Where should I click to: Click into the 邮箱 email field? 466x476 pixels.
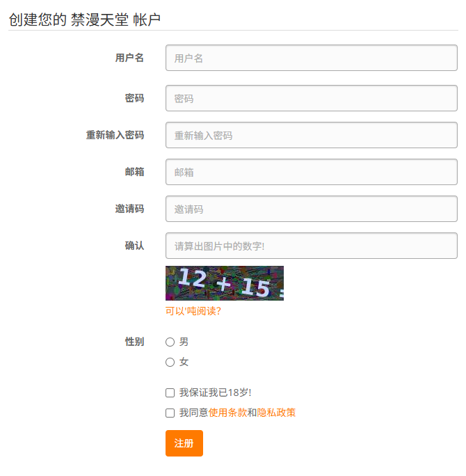click(x=312, y=172)
